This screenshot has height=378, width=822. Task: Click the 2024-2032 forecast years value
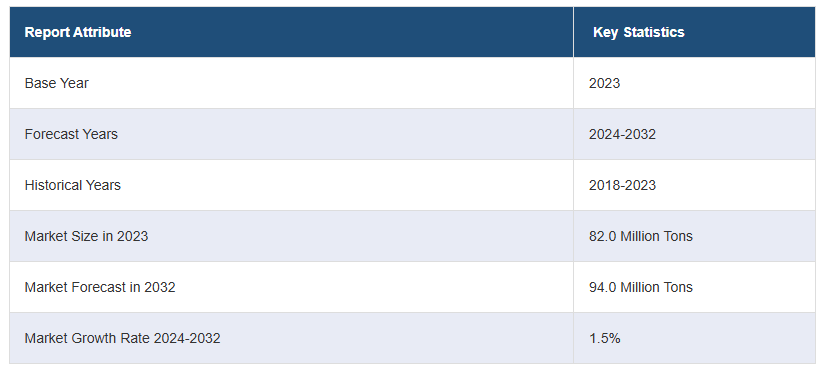622,134
